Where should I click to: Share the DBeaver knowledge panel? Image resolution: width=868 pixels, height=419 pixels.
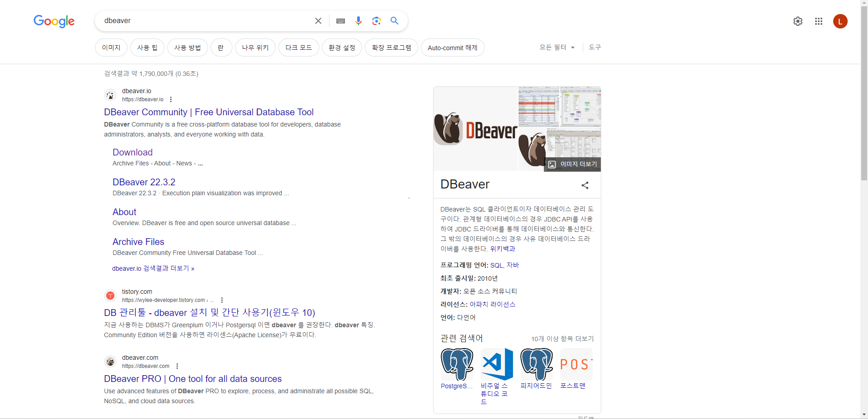click(585, 185)
